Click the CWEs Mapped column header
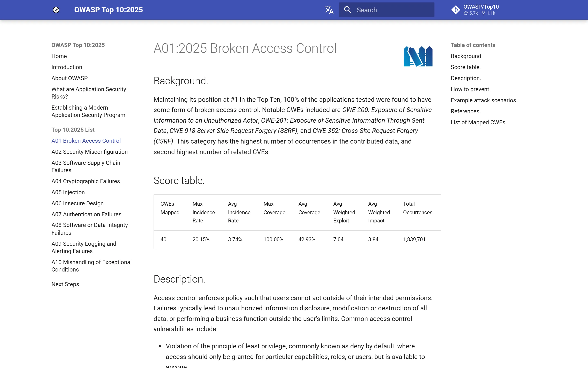 click(170, 208)
